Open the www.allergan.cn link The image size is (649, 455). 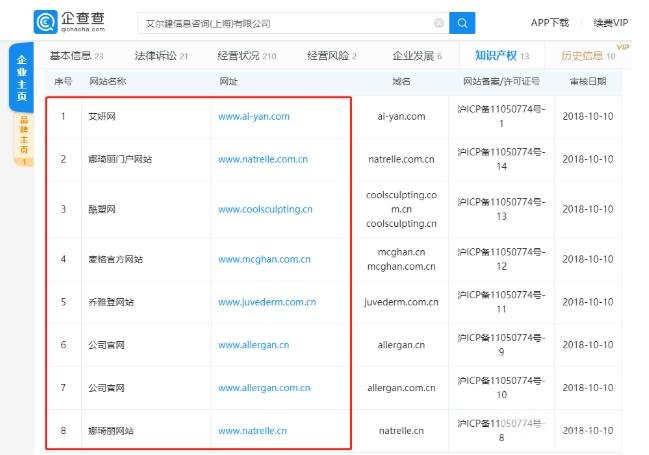[x=253, y=345]
